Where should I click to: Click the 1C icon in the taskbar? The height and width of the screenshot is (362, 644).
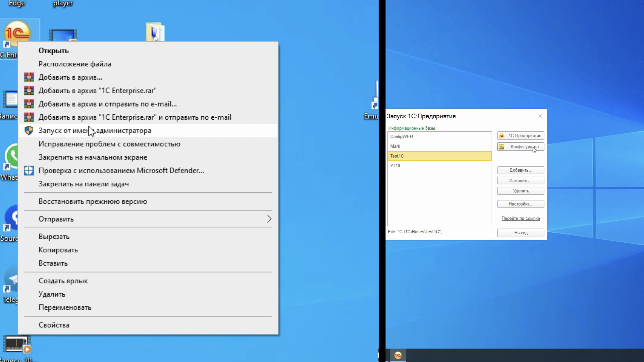[x=398, y=355]
